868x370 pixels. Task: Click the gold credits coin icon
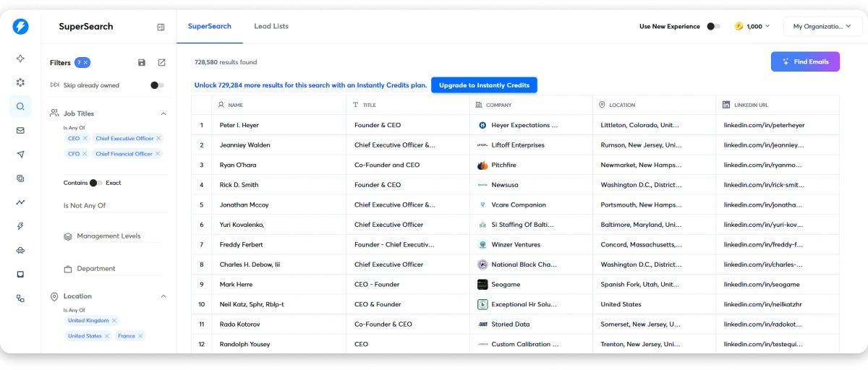tap(739, 26)
